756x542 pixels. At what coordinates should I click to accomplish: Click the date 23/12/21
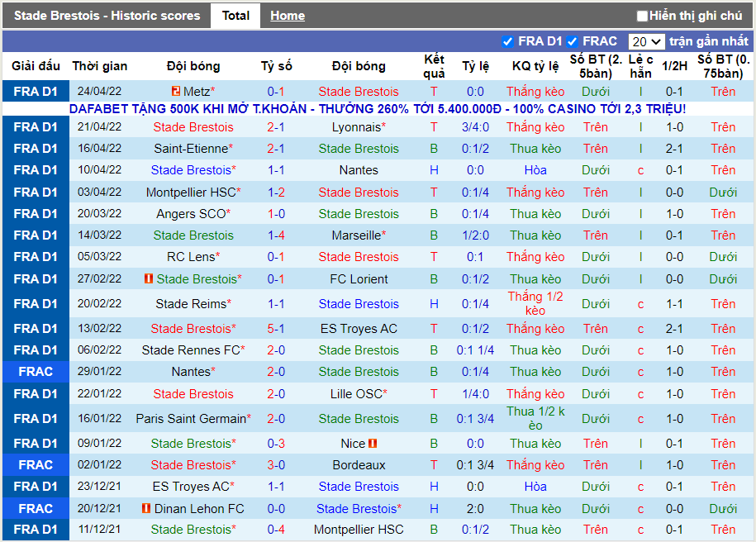[x=100, y=487]
